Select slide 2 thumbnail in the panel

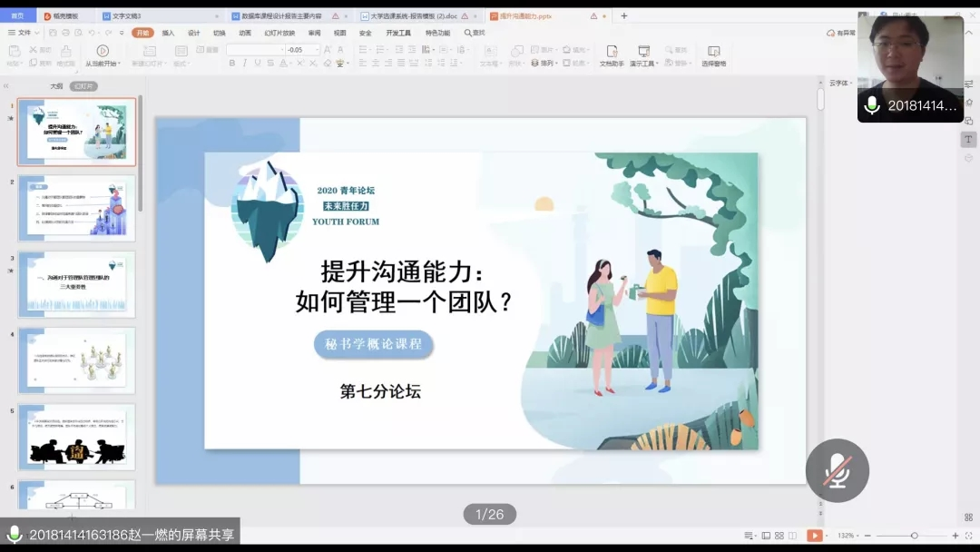point(76,208)
